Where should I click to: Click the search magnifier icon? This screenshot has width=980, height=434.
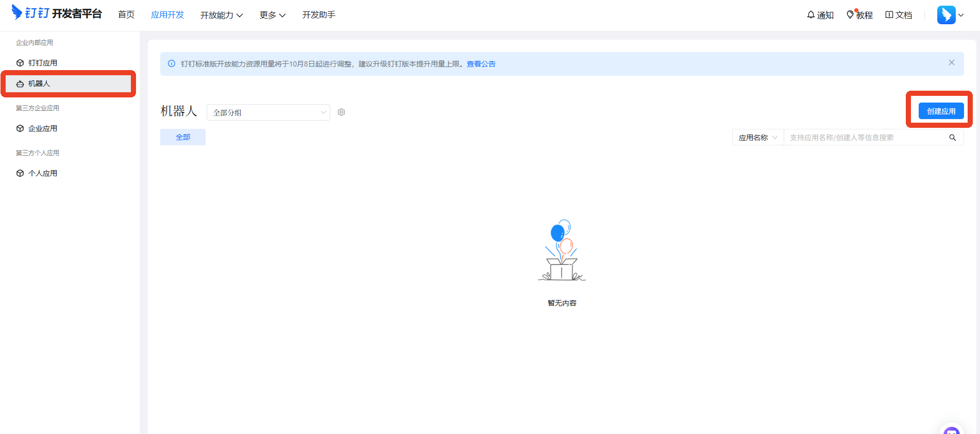tap(953, 138)
